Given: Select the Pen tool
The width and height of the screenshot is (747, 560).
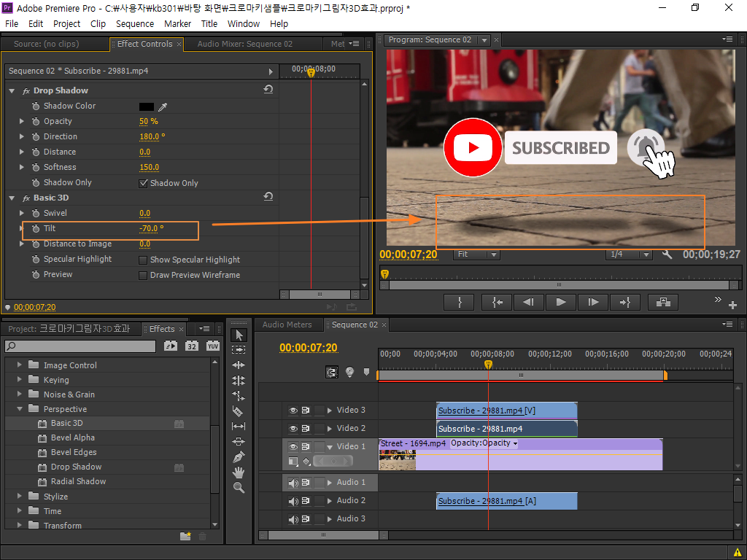Looking at the screenshot, I should pyautogui.click(x=239, y=457).
